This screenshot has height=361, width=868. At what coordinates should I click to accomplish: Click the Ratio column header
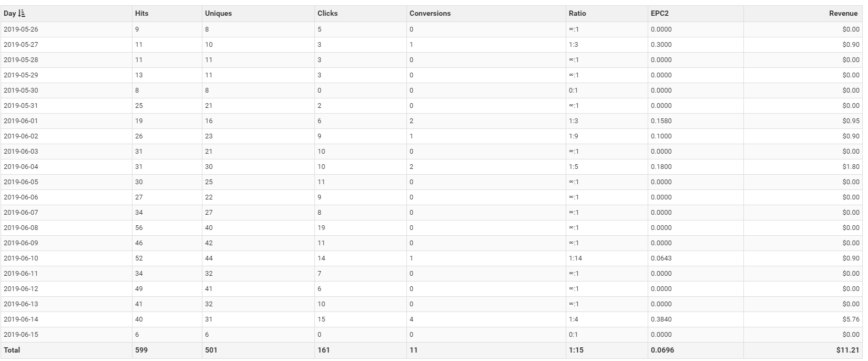point(577,14)
